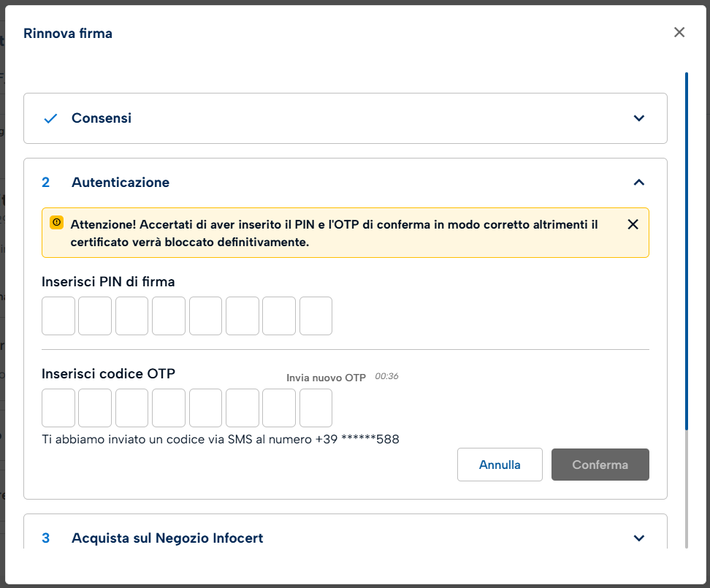
Task: Select the last codice OTP digit box
Action: click(316, 408)
